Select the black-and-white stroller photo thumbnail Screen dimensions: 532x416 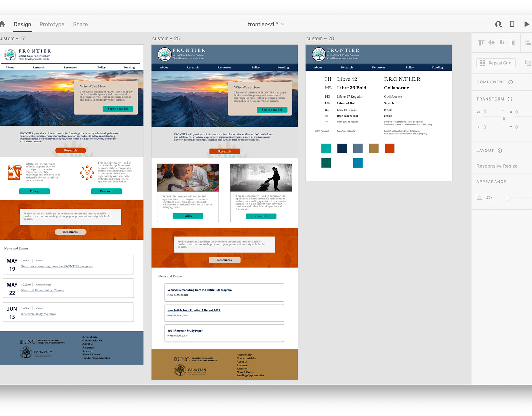261,177
